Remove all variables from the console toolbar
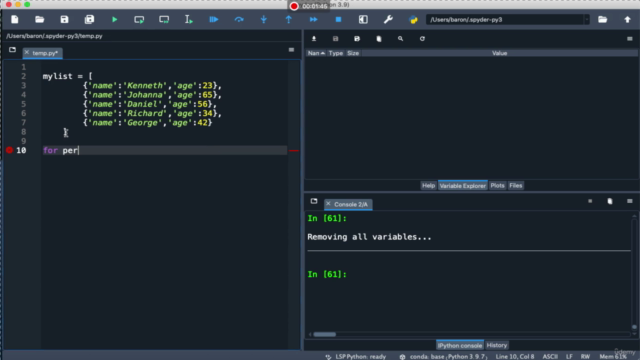 tap(610, 201)
